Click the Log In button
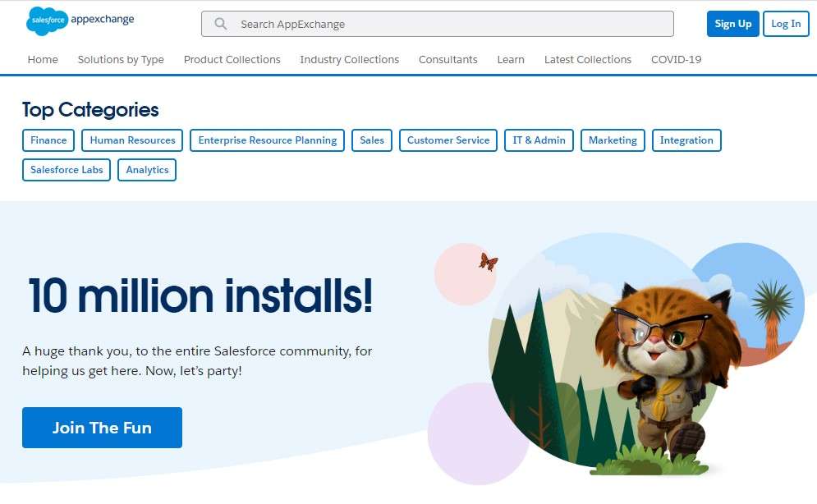This screenshot has width=817, height=504. pos(786,24)
